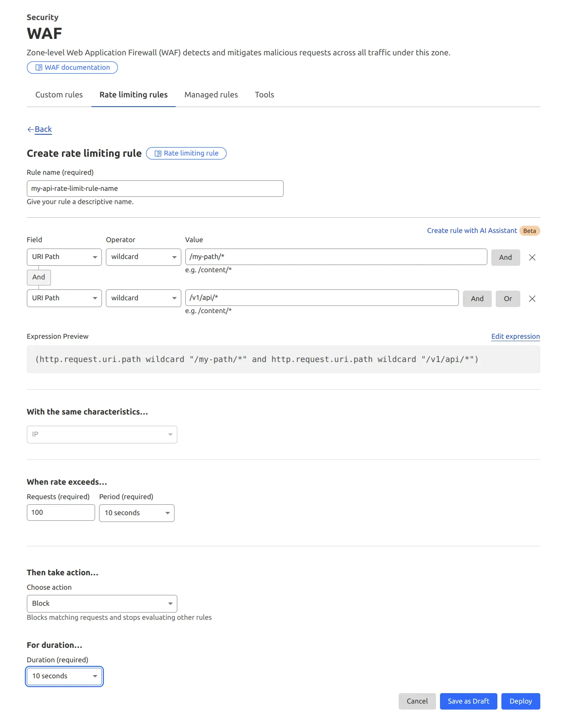Viewport: 582px width, 728px height.
Task: Click the Edit expression link
Action: point(515,336)
